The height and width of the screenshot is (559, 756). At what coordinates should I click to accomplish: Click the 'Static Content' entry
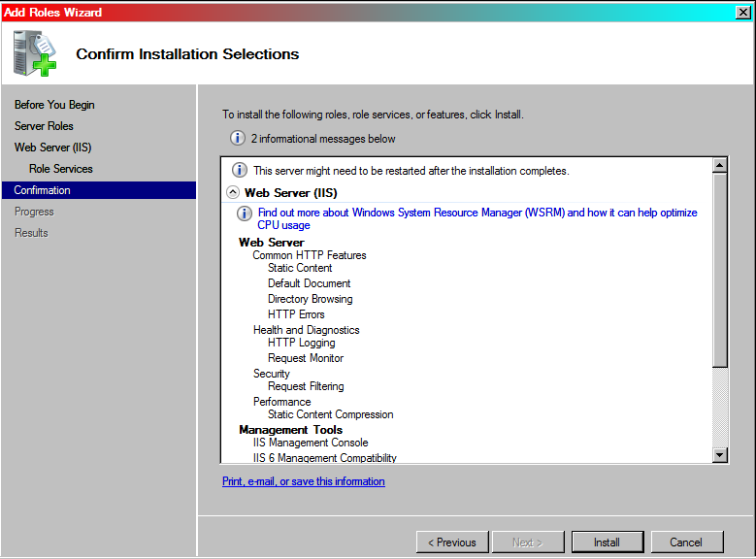click(300, 268)
